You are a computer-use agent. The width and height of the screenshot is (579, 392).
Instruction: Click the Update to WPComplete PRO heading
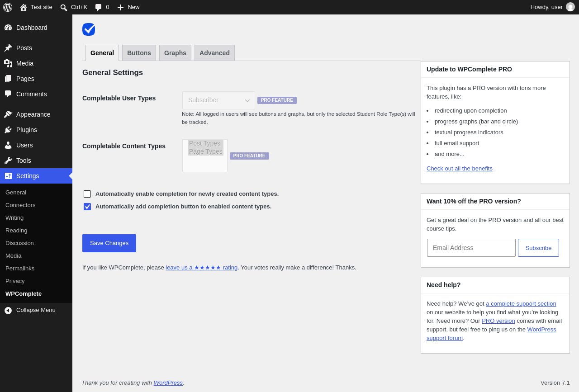tap(469, 70)
